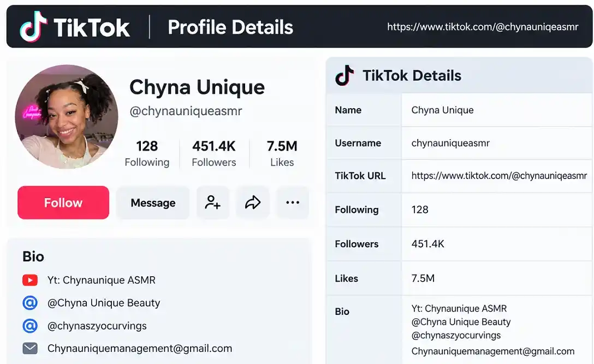Click '@chynaszyocurvings' in left Bio
Viewport: 594px width, 364px height.
point(97,326)
